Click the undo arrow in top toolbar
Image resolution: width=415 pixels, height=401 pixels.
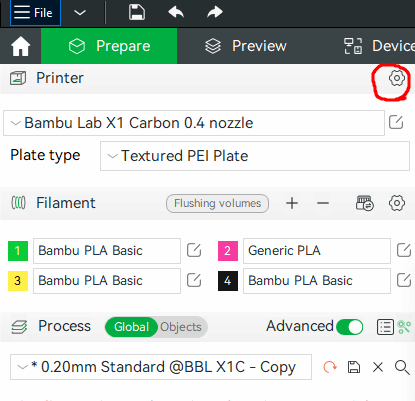(176, 13)
